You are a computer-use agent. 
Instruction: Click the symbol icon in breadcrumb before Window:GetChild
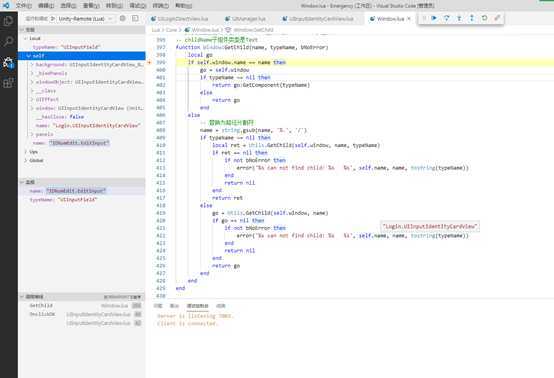coord(228,30)
